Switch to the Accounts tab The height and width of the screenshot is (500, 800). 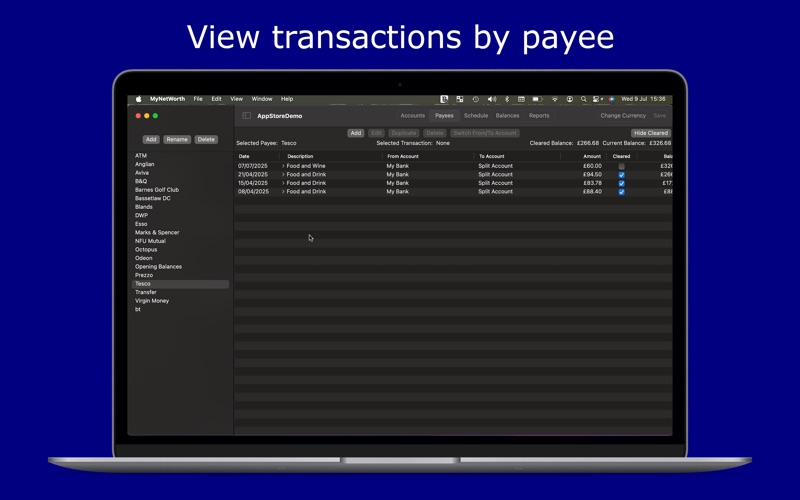(413, 116)
